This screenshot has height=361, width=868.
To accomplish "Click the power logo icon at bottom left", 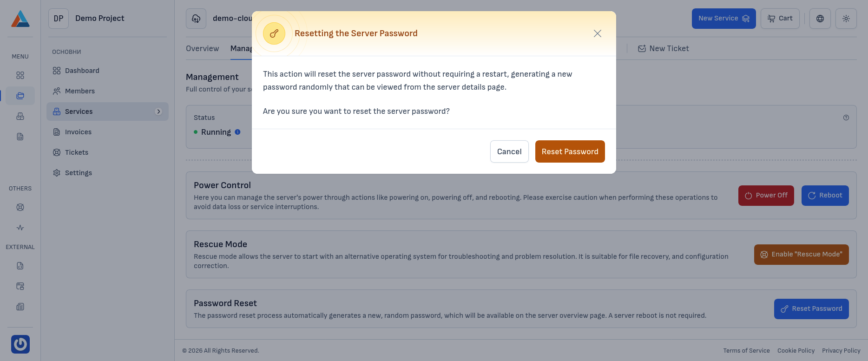I will [x=20, y=344].
